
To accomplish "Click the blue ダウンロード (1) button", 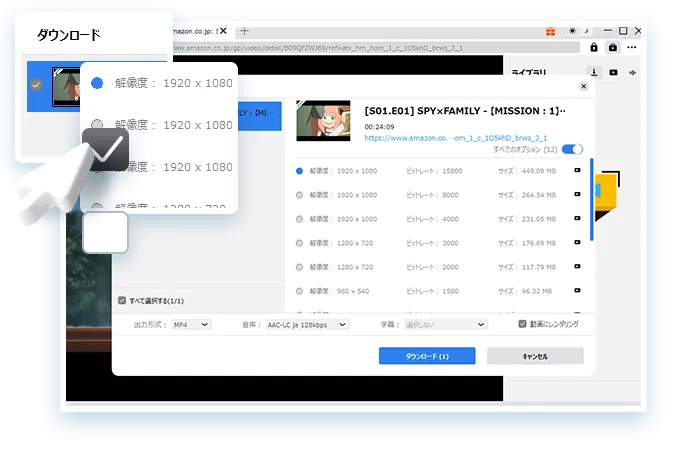I will [427, 356].
